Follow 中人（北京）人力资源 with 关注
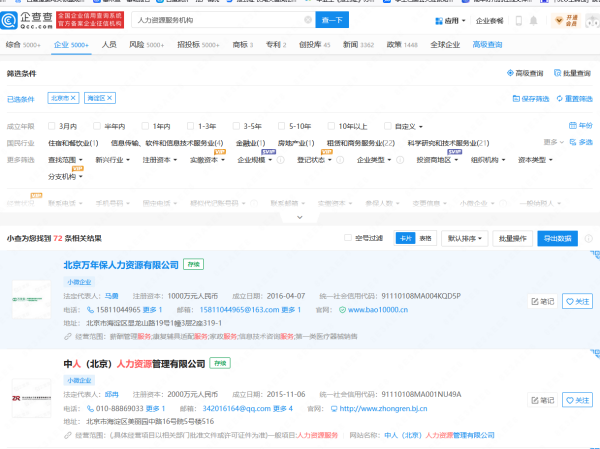The height and width of the screenshot is (449, 600). pyautogui.click(x=577, y=400)
